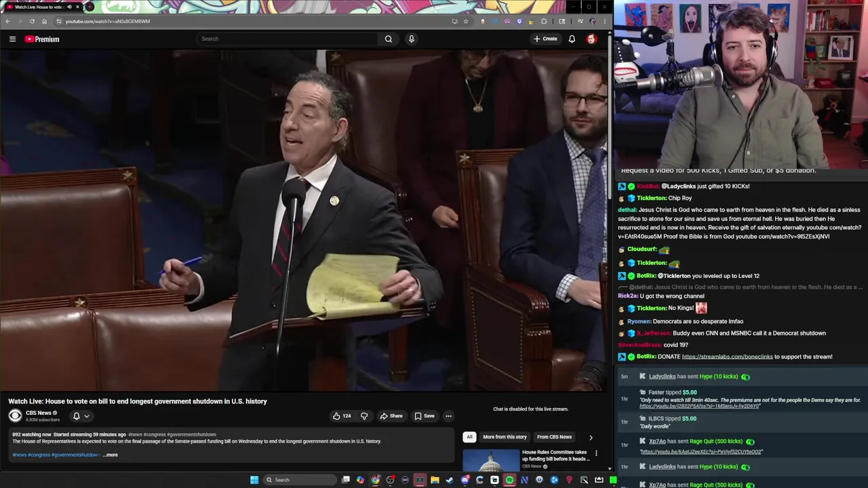Share the video
Screen dimensions: 868x488
pyautogui.click(x=391, y=415)
